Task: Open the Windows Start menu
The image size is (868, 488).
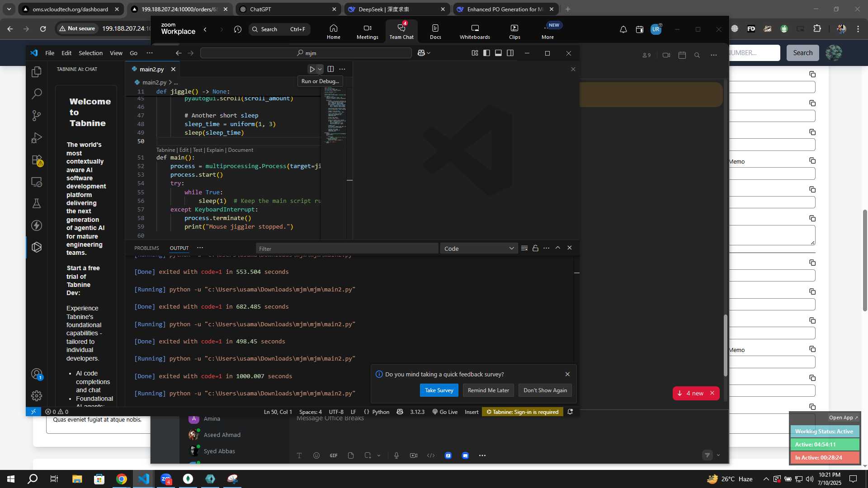Action: [x=11, y=479]
